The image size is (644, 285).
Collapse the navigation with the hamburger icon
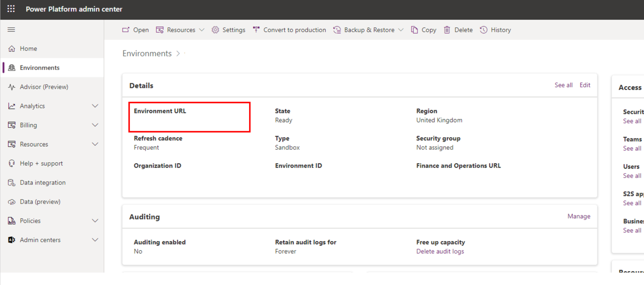pyautogui.click(x=11, y=30)
